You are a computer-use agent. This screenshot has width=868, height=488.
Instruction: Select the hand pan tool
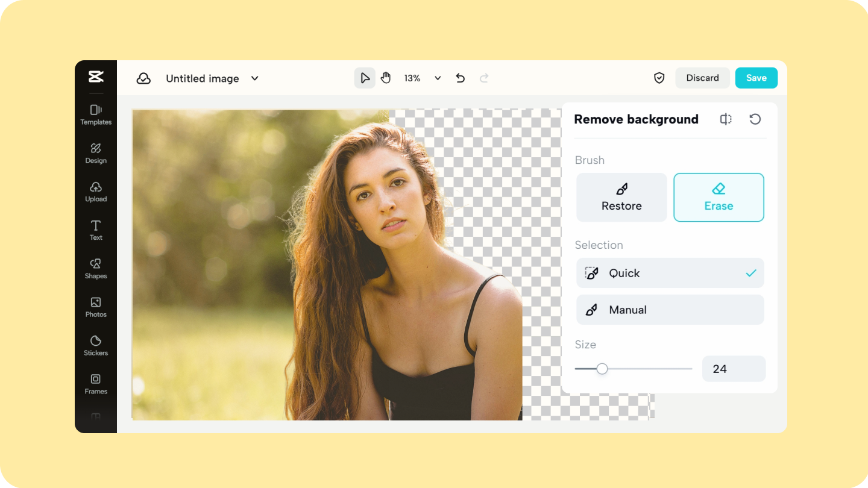386,78
